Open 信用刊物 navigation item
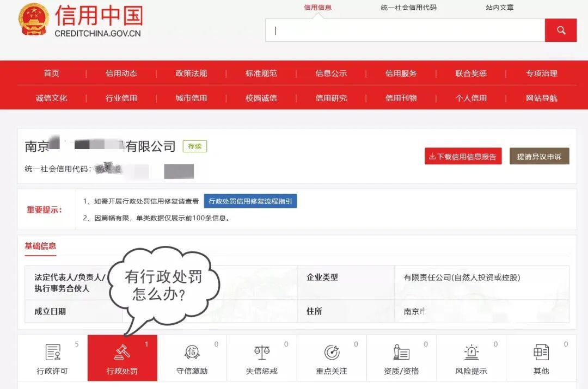588x389 pixels. point(401,98)
